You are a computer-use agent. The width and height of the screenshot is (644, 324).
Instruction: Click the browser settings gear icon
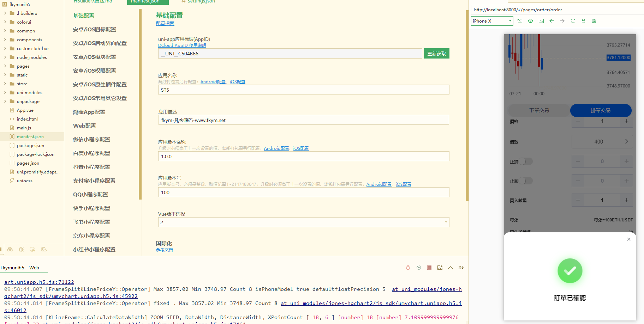(530, 21)
